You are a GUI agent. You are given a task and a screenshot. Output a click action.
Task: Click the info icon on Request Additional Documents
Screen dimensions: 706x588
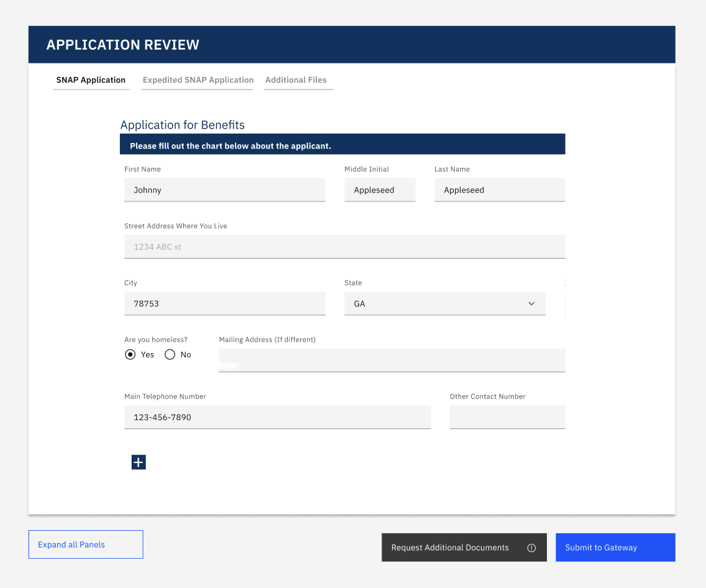(x=531, y=548)
